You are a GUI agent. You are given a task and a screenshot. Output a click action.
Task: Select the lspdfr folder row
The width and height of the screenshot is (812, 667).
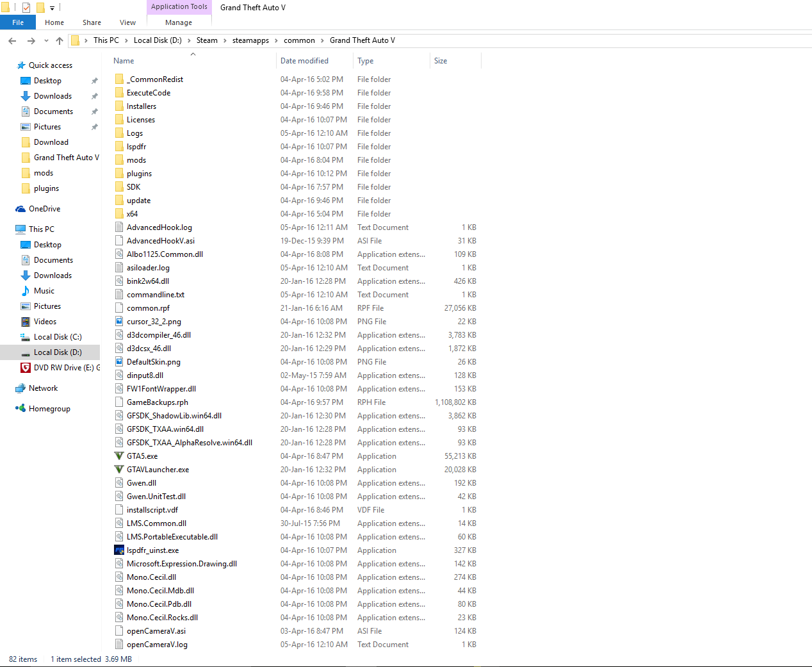295,147
